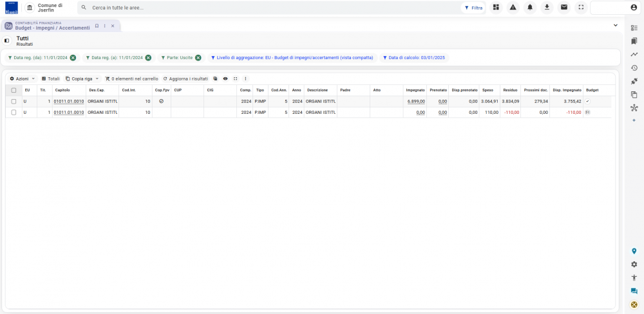Viewport: 644px width, 314px height.
Task: Click the copy icon after Aggiorna i risultati
Action: click(215, 78)
